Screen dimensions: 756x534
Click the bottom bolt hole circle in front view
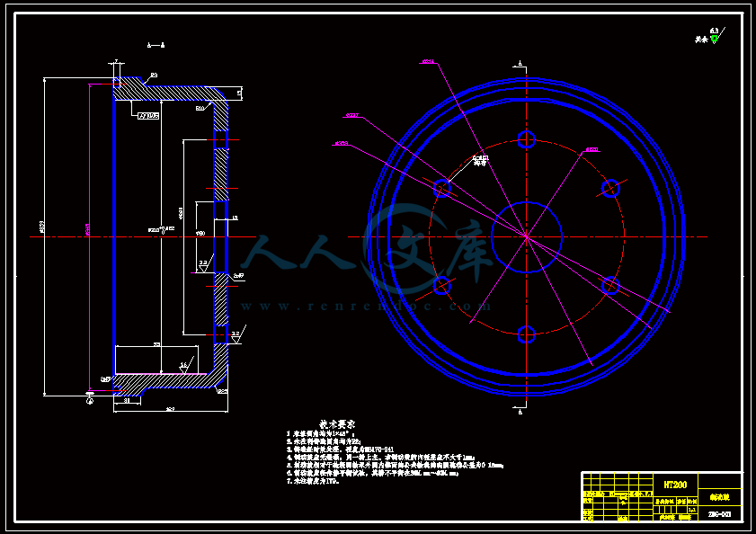point(527,334)
